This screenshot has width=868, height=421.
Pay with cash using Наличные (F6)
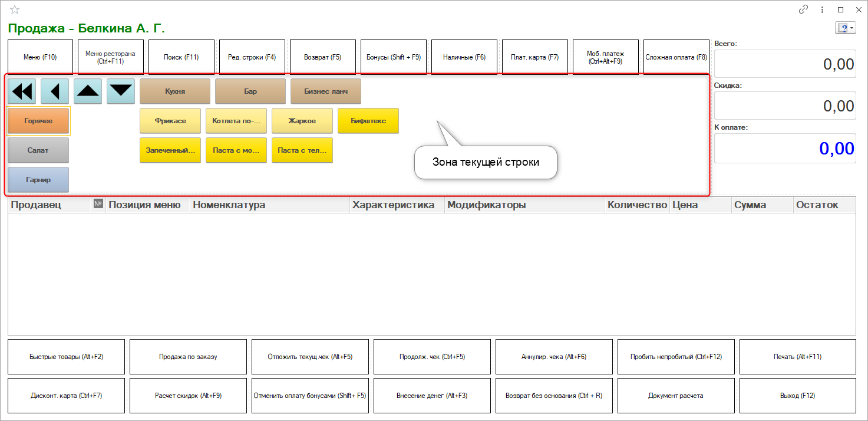coord(464,57)
